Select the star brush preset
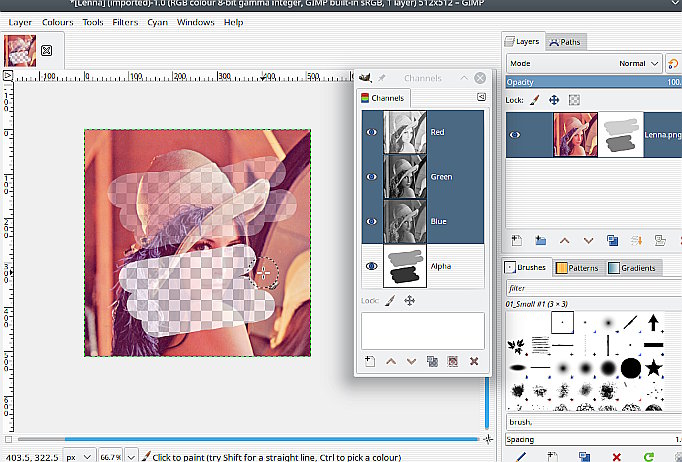Image resolution: width=682 pixels, height=462 pixels. pyautogui.click(x=653, y=369)
